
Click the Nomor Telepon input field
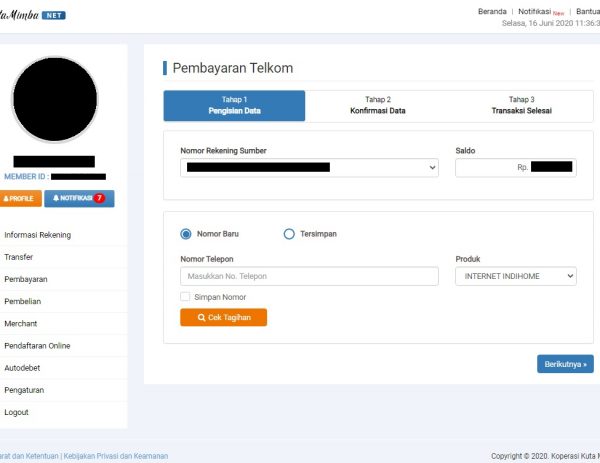click(x=309, y=276)
